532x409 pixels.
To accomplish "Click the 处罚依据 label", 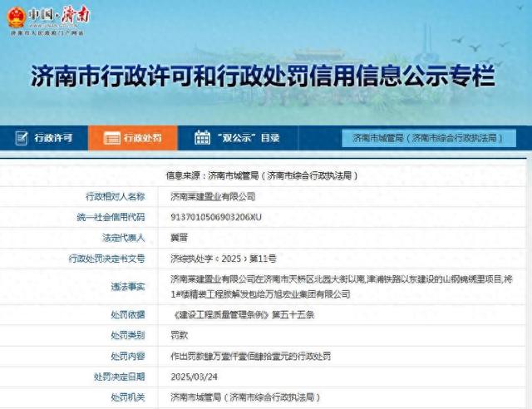I will pyautogui.click(x=128, y=314).
